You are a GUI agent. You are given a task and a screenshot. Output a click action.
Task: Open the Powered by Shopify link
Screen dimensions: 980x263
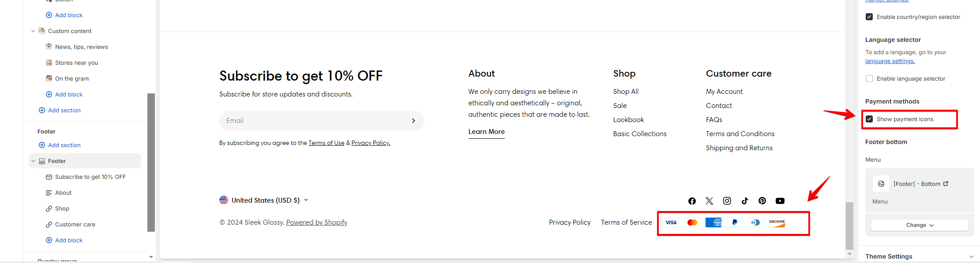pos(317,222)
